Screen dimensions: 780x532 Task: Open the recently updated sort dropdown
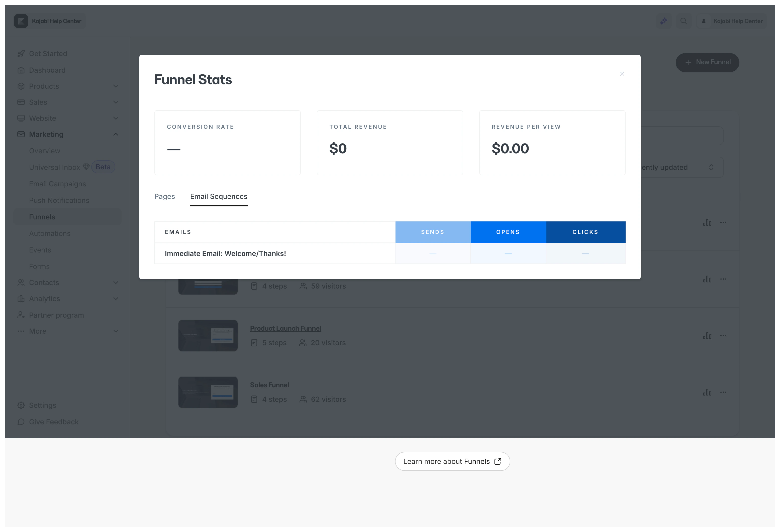coord(681,167)
